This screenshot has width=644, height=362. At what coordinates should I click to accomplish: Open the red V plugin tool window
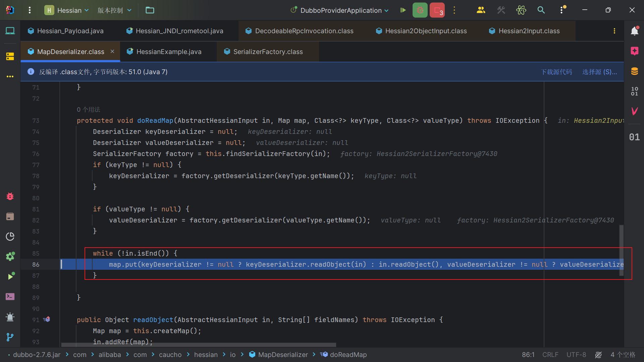[x=635, y=111]
